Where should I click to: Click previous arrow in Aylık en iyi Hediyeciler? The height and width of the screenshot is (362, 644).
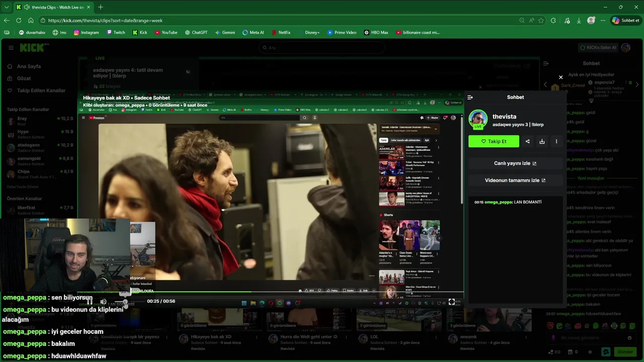[x=545, y=84]
